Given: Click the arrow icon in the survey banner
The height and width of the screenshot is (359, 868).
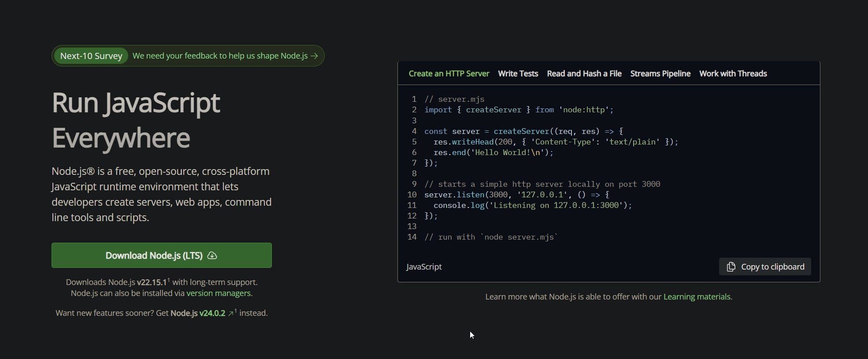Looking at the screenshot, I should 314,56.
